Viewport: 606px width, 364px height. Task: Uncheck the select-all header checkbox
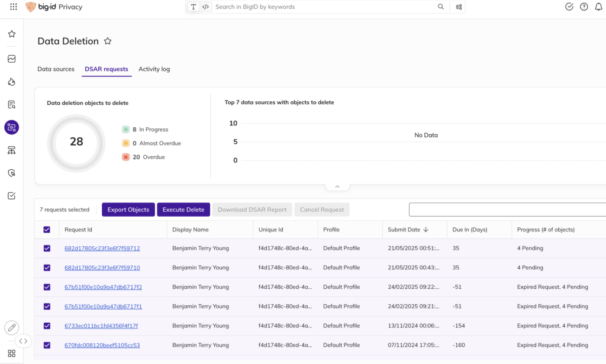tap(47, 230)
